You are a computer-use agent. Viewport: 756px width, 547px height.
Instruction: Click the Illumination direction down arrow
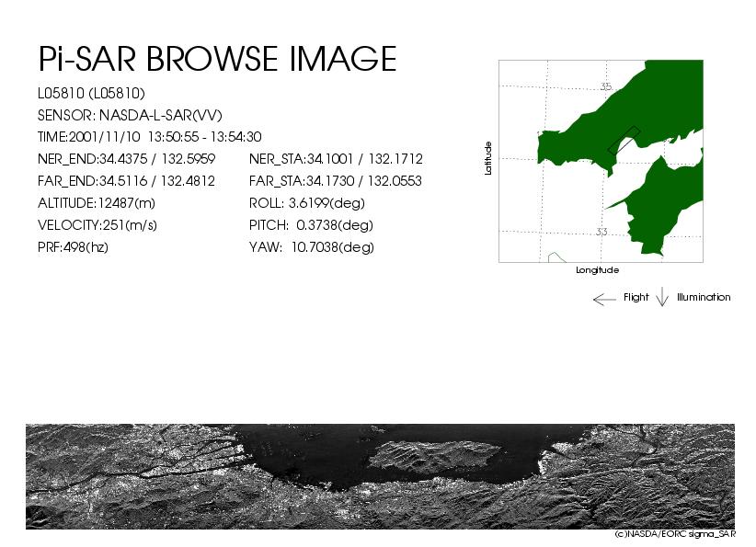pyautogui.click(x=662, y=297)
